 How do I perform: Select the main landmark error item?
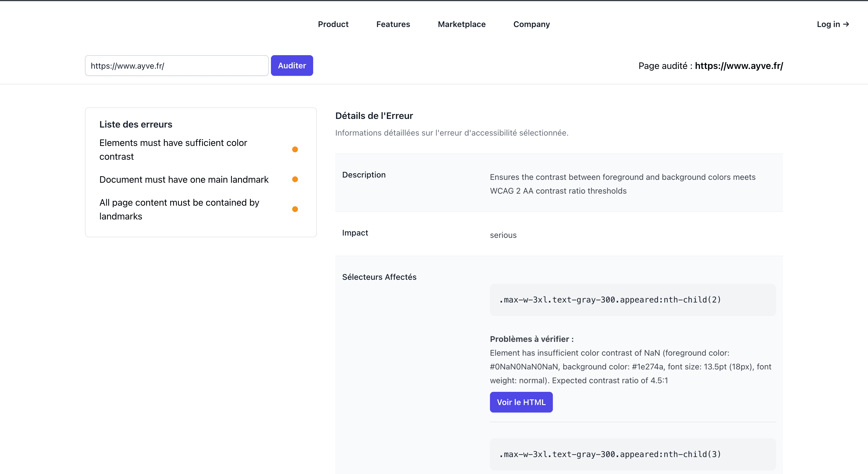(x=184, y=180)
